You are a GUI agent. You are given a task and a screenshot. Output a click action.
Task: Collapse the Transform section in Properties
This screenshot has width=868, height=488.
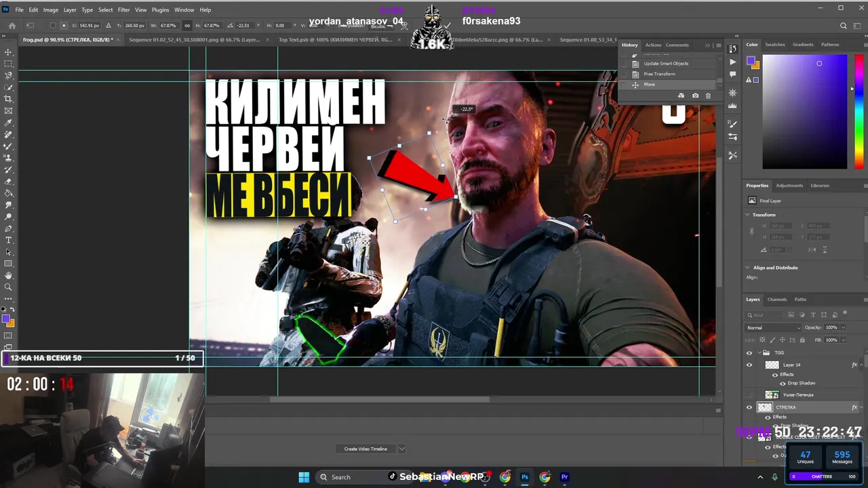coord(748,215)
